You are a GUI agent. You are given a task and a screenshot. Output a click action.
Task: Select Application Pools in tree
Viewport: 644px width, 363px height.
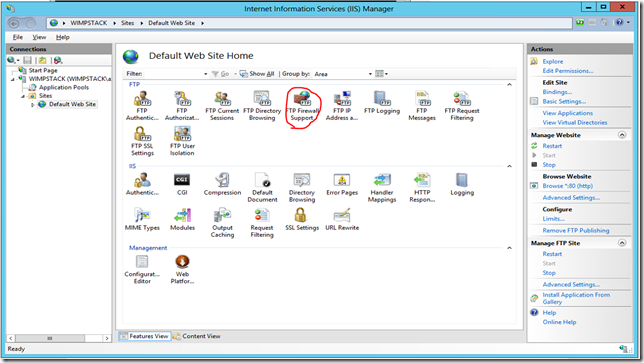[64, 87]
